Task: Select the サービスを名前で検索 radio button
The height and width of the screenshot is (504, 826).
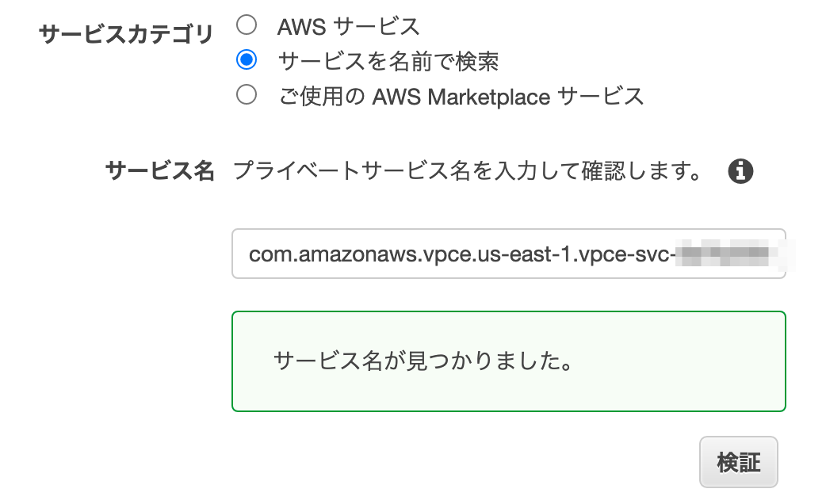Action: click(x=247, y=59)
